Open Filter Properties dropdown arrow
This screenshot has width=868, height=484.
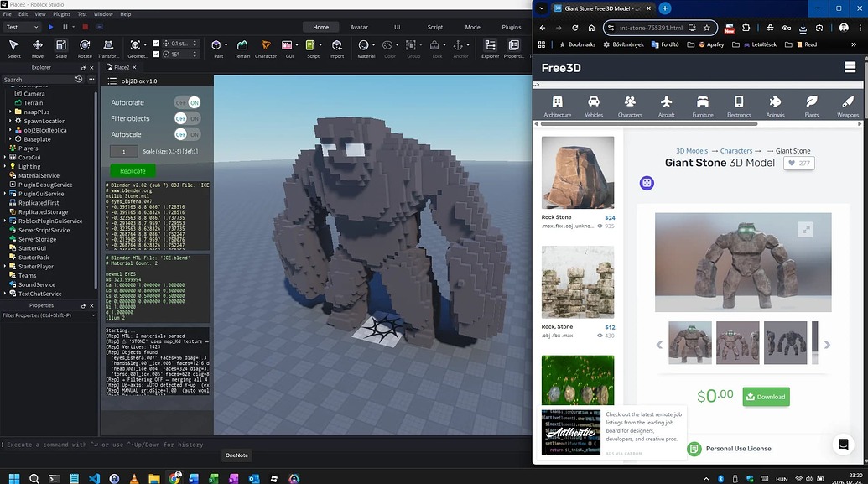[x=93, y=315]
